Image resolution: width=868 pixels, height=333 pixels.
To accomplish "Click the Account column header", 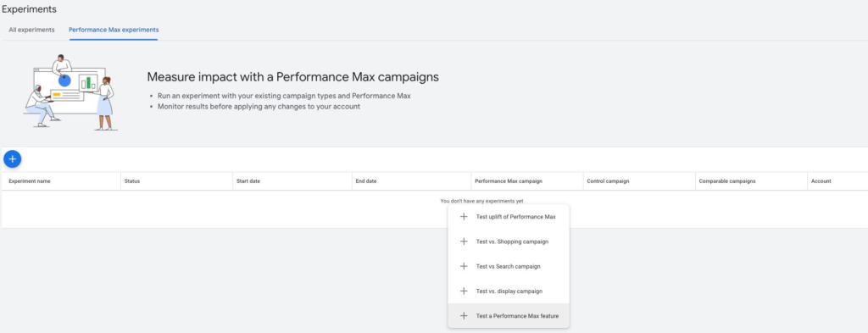I will click(821, 181).
